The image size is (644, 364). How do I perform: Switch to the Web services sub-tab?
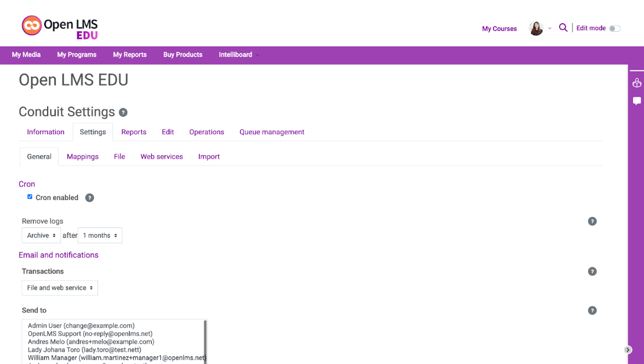coord(162,156)
